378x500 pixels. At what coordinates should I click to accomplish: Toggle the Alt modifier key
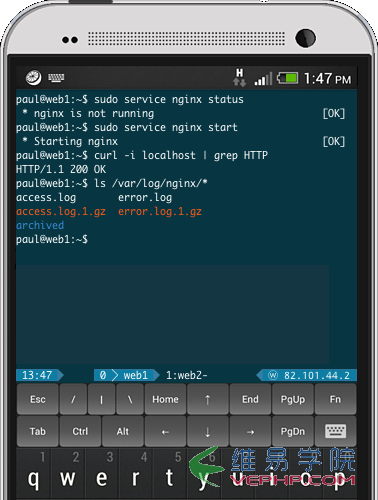click(123, 431)
